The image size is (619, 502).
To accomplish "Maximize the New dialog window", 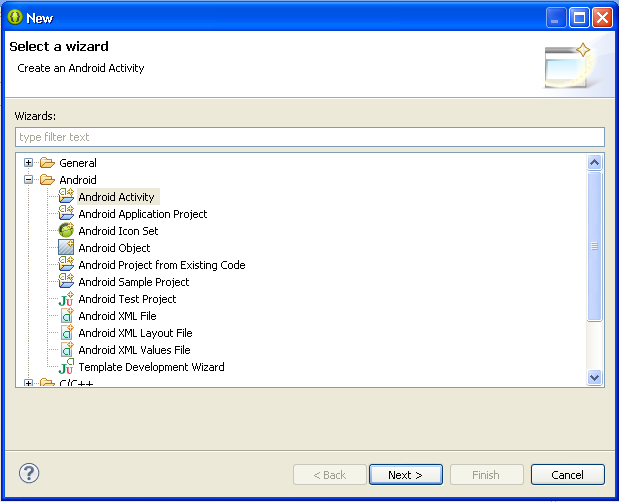I will click(579, 17).
